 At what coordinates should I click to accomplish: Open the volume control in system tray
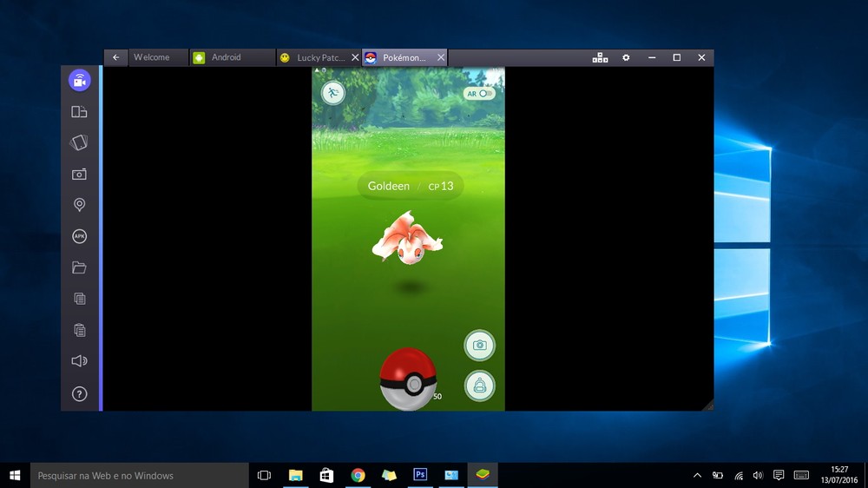759,475
